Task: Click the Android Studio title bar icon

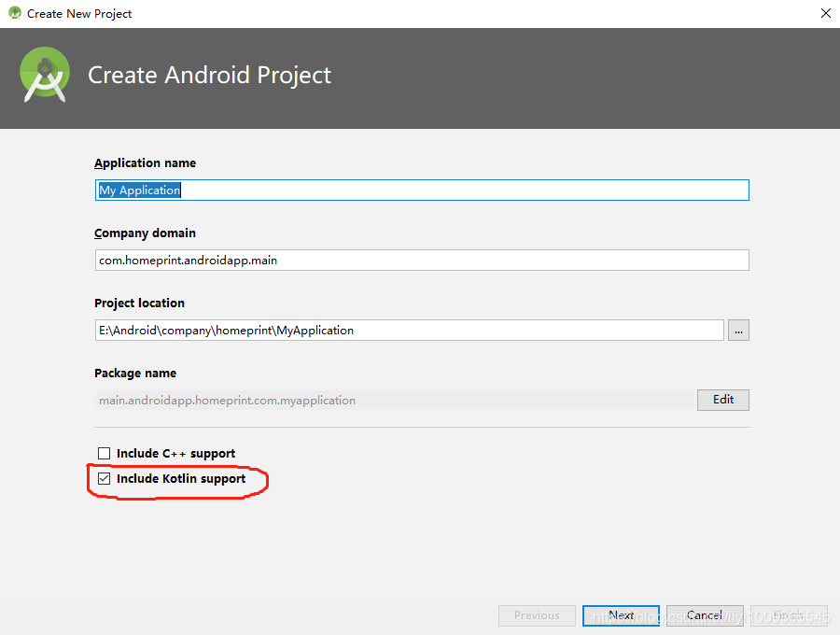Action: pos(15,13)
